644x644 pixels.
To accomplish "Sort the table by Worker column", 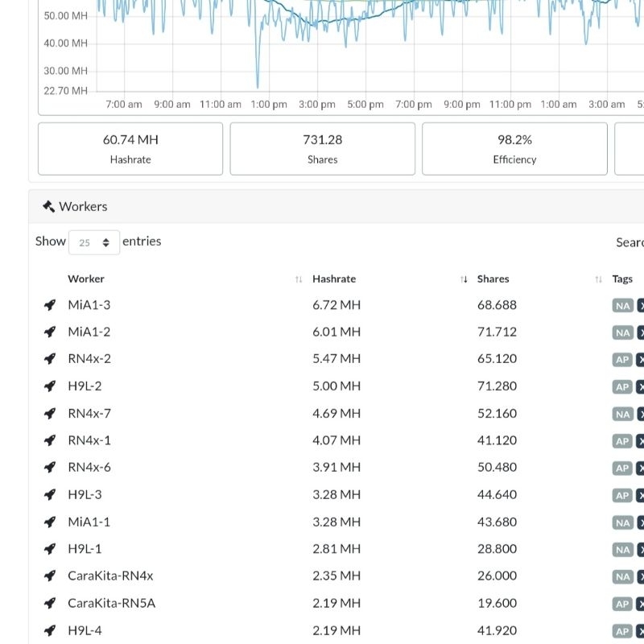I will coord(86,279).
